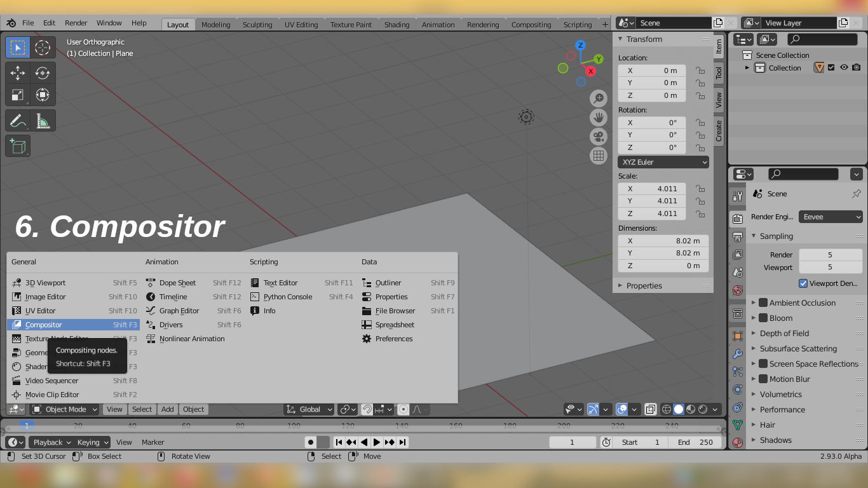Select the Add Cube tool
The width and height of the screenshot is (868, 488).
coord(18,146)
